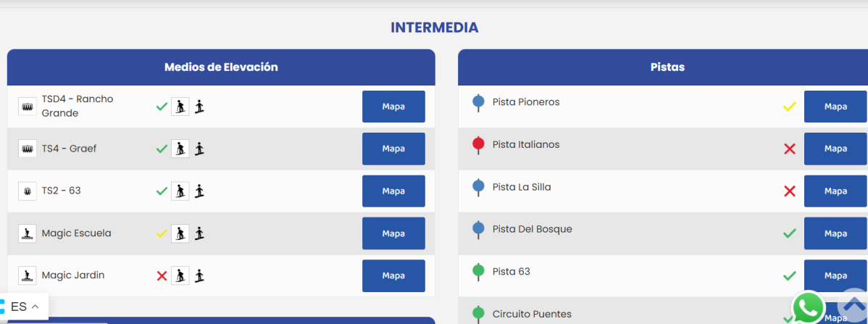
Task: Click the red X status for Magic Jardin
Action: coord(162,276)
